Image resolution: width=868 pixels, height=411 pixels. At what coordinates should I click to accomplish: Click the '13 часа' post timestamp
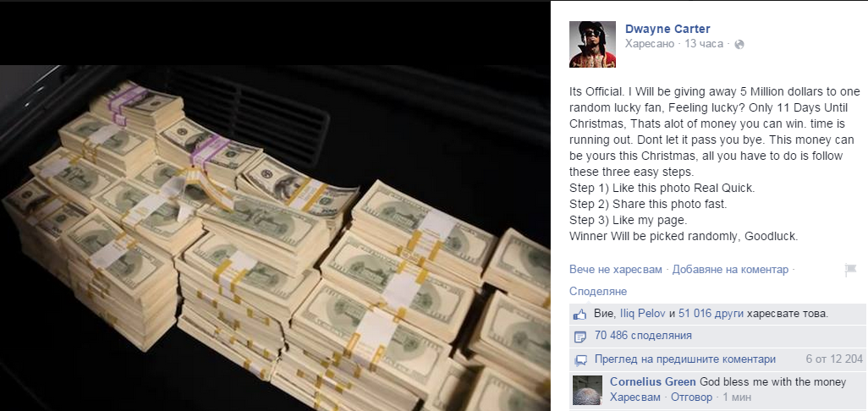click(x=704, y=44)
